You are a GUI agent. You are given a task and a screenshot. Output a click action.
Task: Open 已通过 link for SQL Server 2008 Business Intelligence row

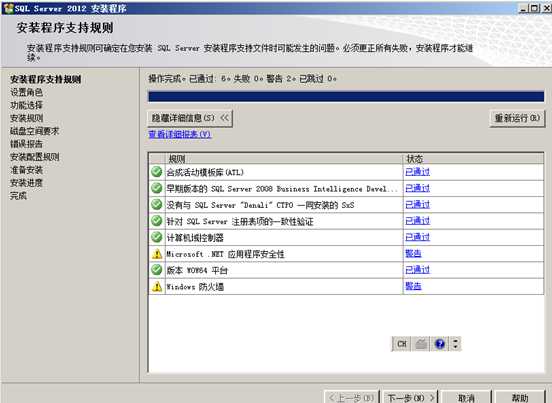418,188
